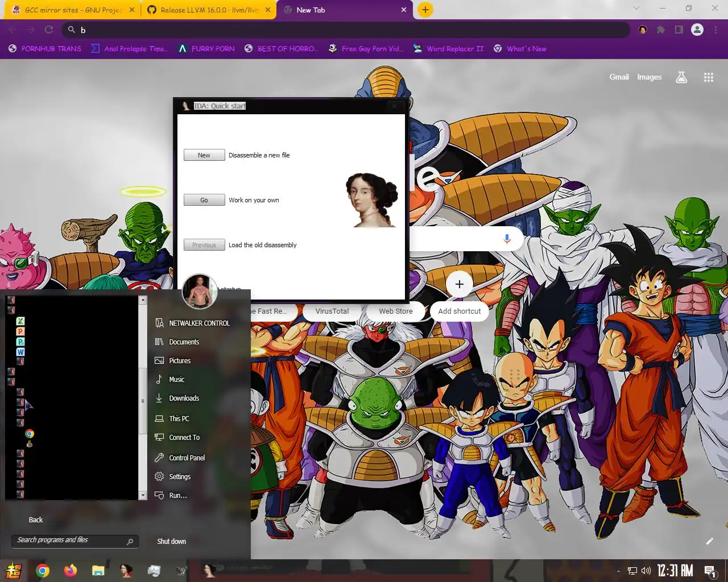Expand the Chrome tab search chevron

(x=636, y=8)
